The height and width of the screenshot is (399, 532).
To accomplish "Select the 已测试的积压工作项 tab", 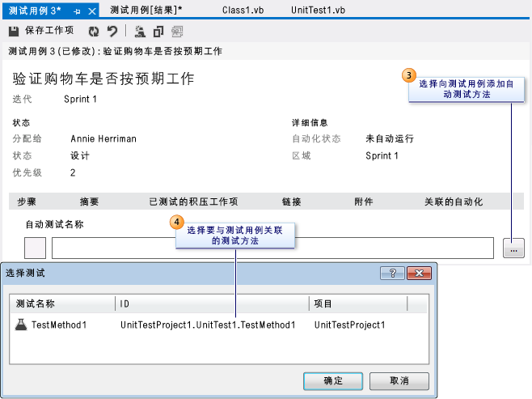I will 194,202.
